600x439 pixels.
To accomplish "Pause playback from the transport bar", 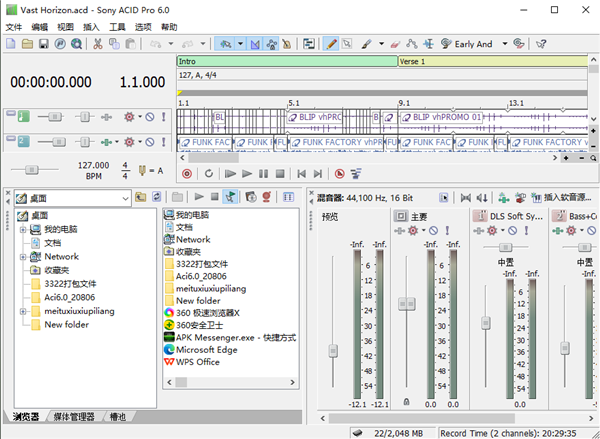I will coord(263,173).
